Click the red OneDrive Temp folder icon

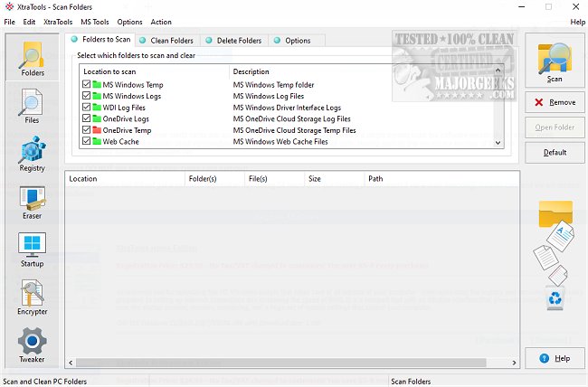pyautogui.click(x=97, y=130)
